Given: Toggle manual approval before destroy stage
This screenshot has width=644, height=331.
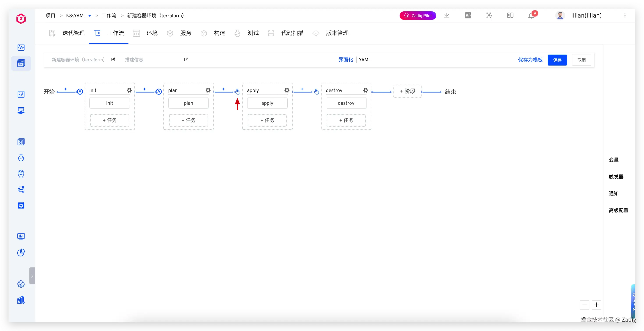Looking at the screenshot, I should point(317,92).
